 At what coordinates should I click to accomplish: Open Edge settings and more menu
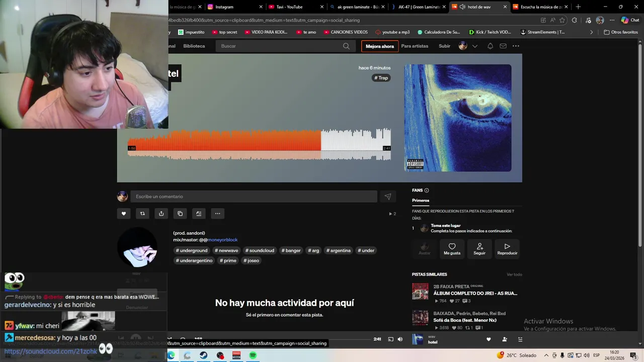coord(612,20)
